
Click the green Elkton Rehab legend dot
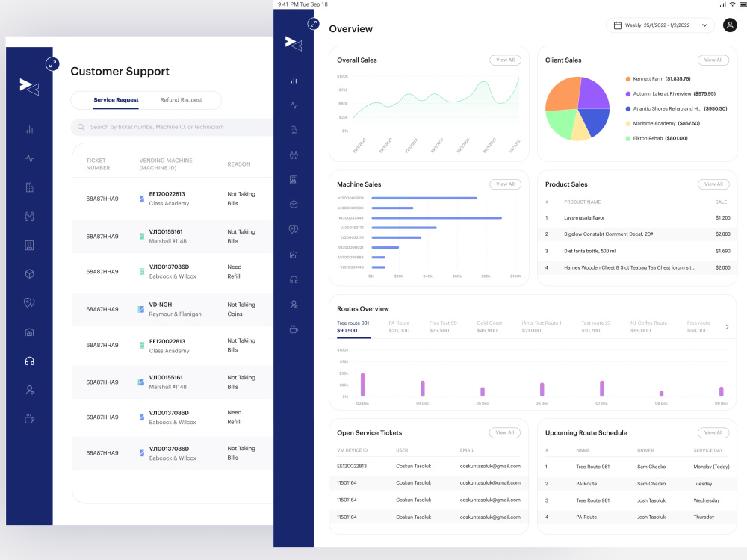(x=628, y=139)
